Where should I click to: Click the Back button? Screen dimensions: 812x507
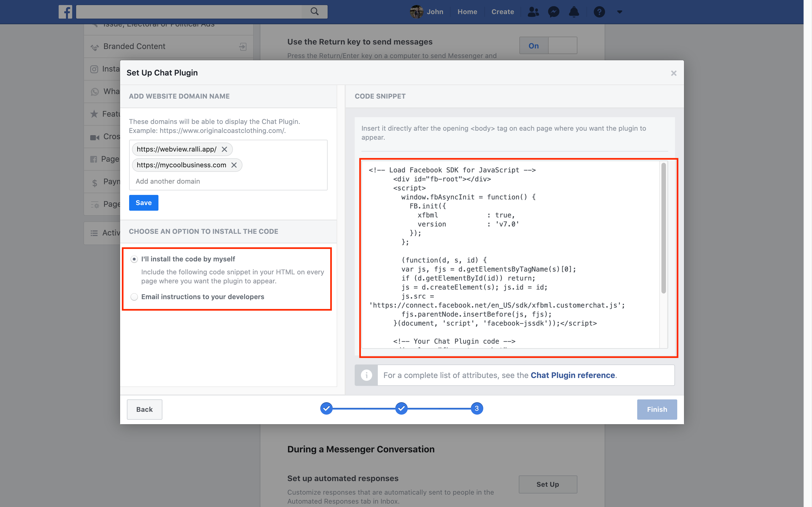[x=144, y=409]
